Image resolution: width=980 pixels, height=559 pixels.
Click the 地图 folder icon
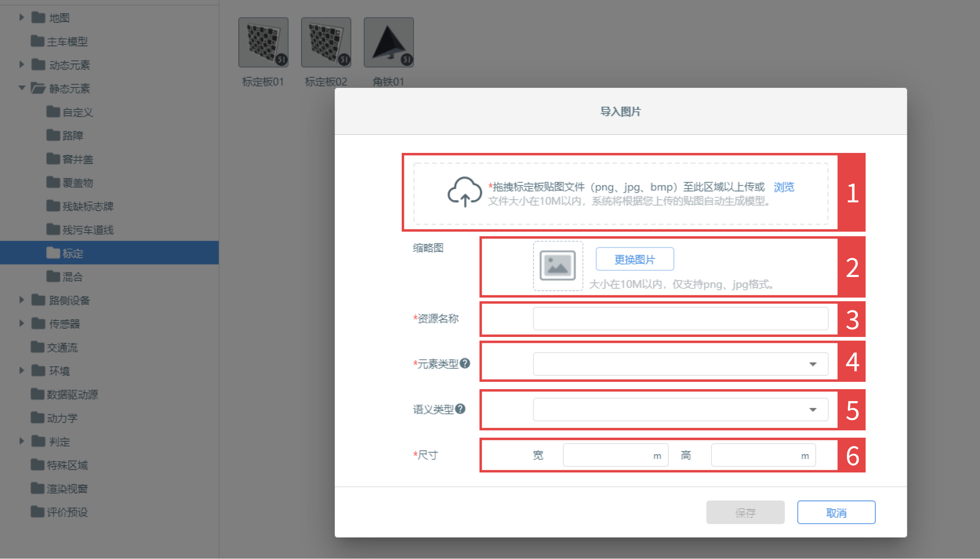38,18
